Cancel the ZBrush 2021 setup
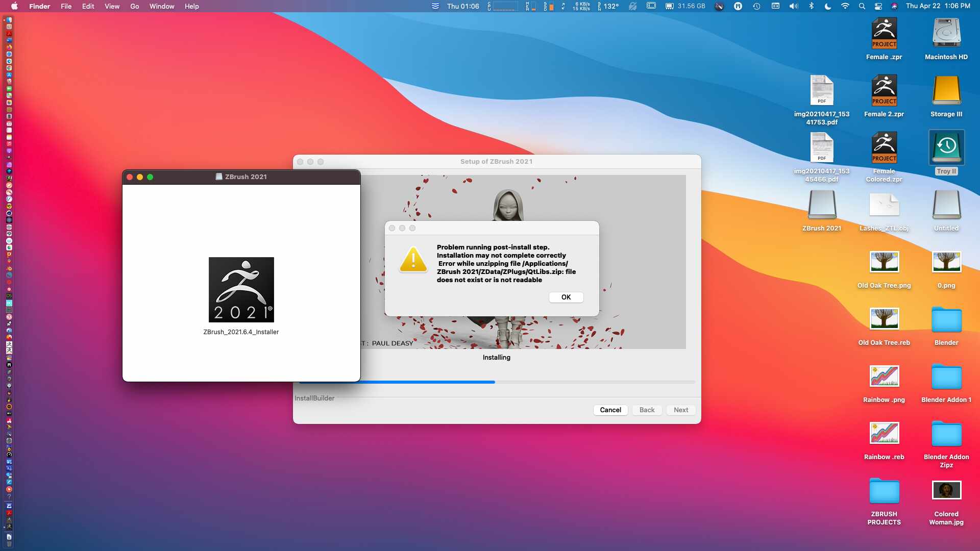This screenshot has height=551, width=980. coord(610,410)
